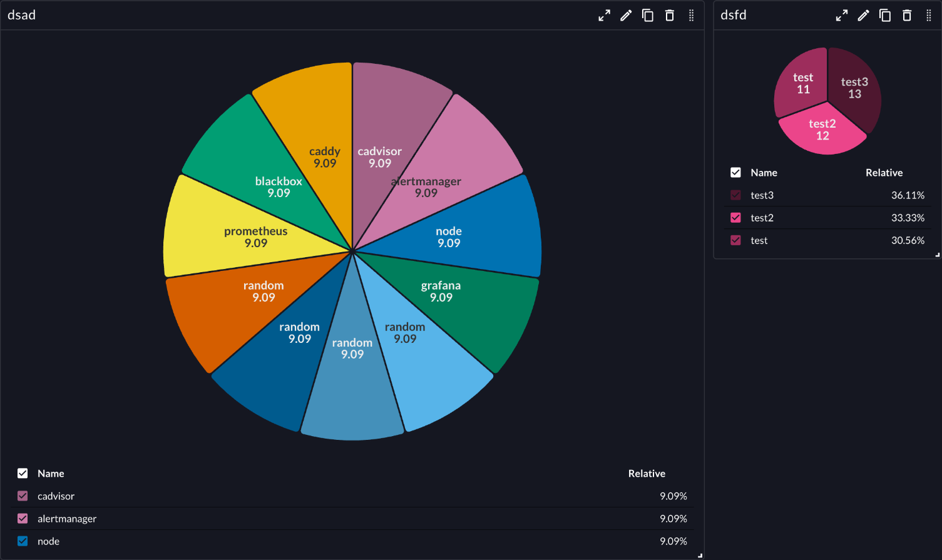Duplicate the dsad panel using the copy icon
Image resolution: width=942 pixels, height=560 pixels.
pos(648,15)
